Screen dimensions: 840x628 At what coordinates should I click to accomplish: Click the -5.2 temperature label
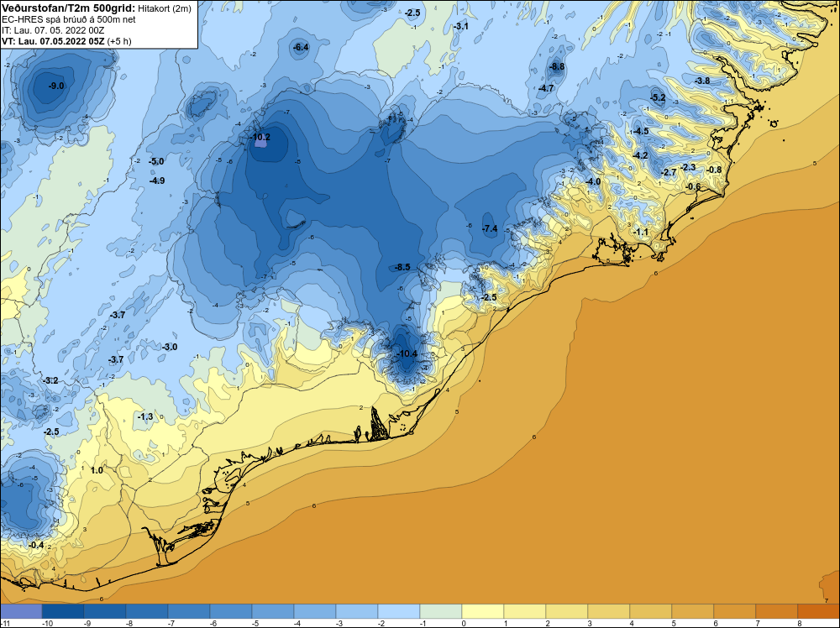658,97
